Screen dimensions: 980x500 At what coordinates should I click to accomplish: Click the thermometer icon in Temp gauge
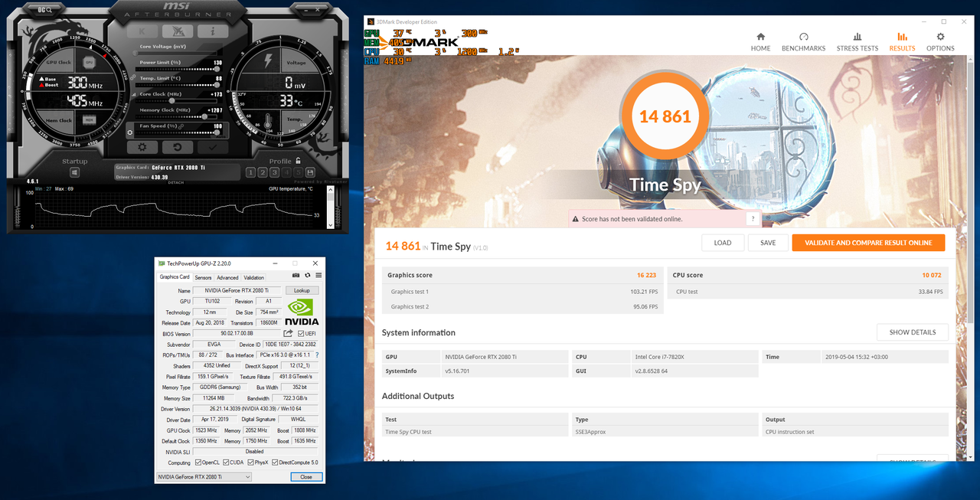pyautogui.click(x=268, y=123)
